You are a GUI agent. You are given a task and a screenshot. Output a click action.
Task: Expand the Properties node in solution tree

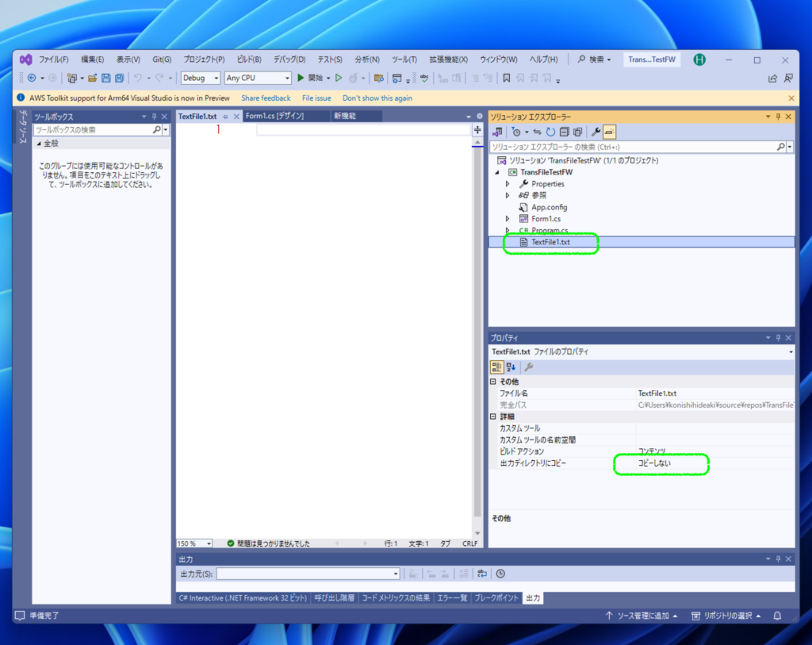(507, 184)
